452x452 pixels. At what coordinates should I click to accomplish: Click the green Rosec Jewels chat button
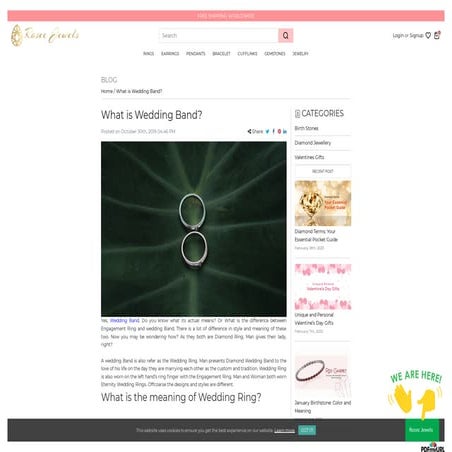coord(421,430)
